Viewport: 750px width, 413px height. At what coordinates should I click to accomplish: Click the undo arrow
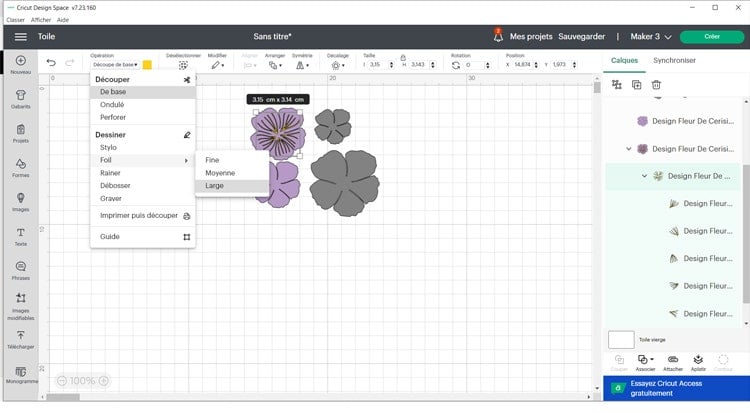(51, 63)
